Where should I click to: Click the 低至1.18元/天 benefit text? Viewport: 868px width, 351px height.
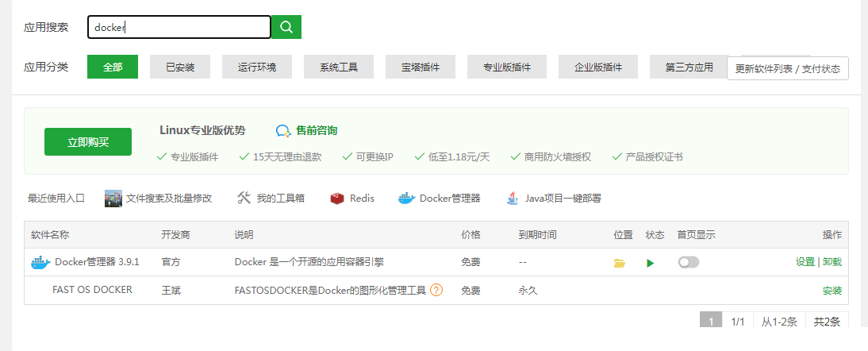(459, 156)
